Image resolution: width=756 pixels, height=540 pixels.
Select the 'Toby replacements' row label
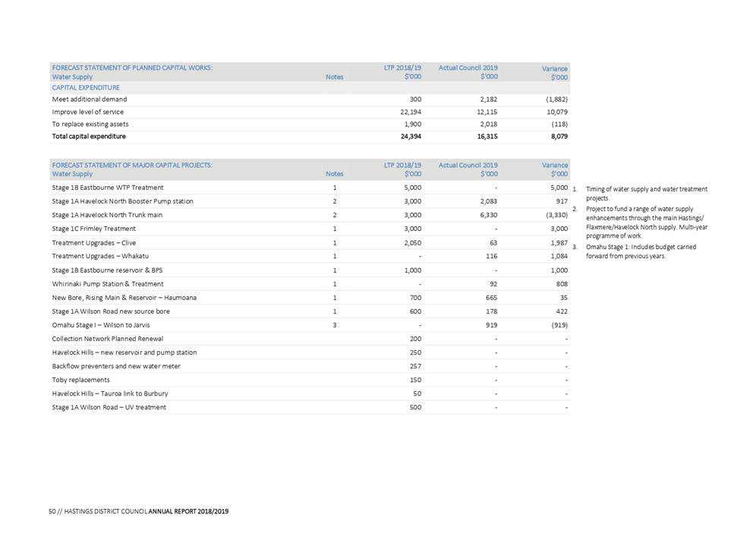(80, 381)
